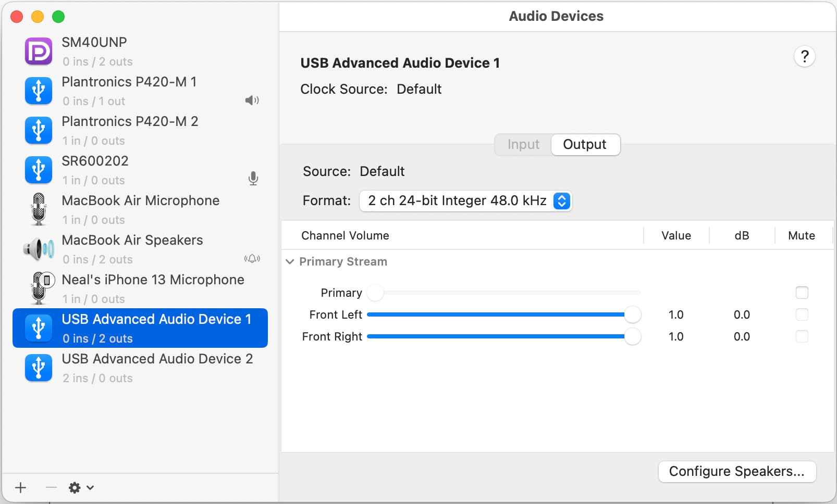Click the Front Left volume slider
837x504 pixels.
point(504,314)
